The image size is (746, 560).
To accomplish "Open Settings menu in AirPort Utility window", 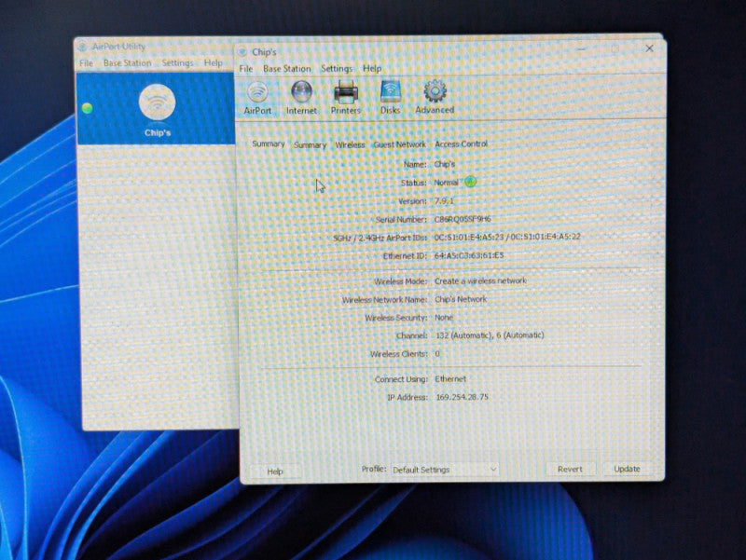I will tap(177, 62).
